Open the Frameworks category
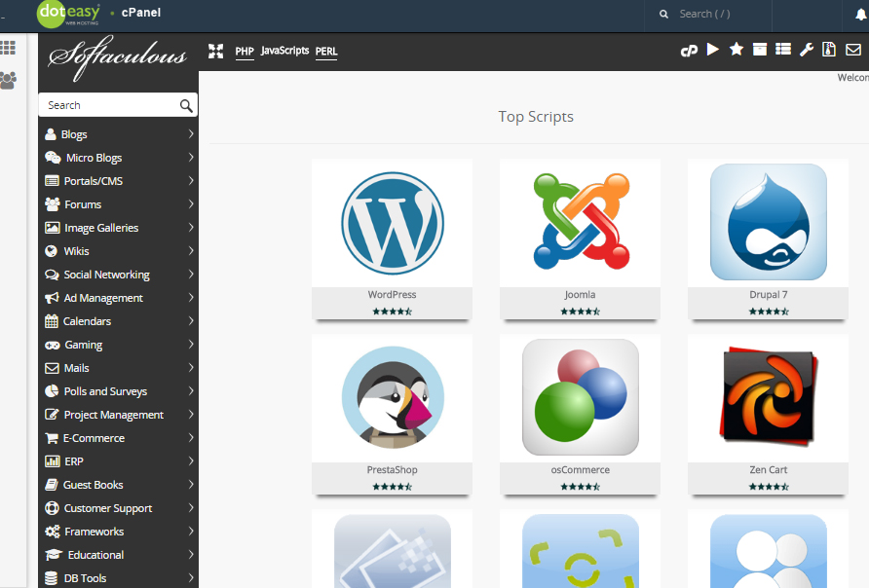The height and width of the screenshot is (588, 869). pos(119,532)
